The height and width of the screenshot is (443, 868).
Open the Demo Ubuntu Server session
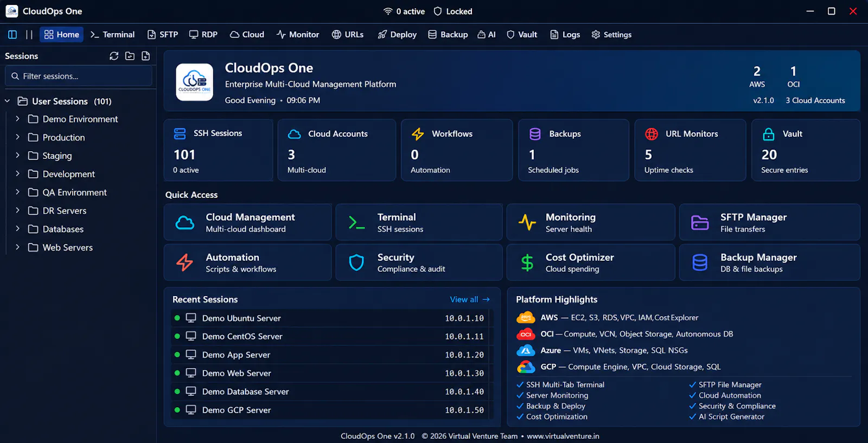tap(329, 318)
